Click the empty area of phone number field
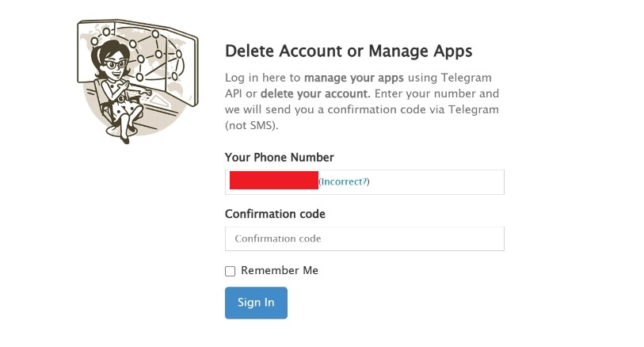 (x=436, y=181)
